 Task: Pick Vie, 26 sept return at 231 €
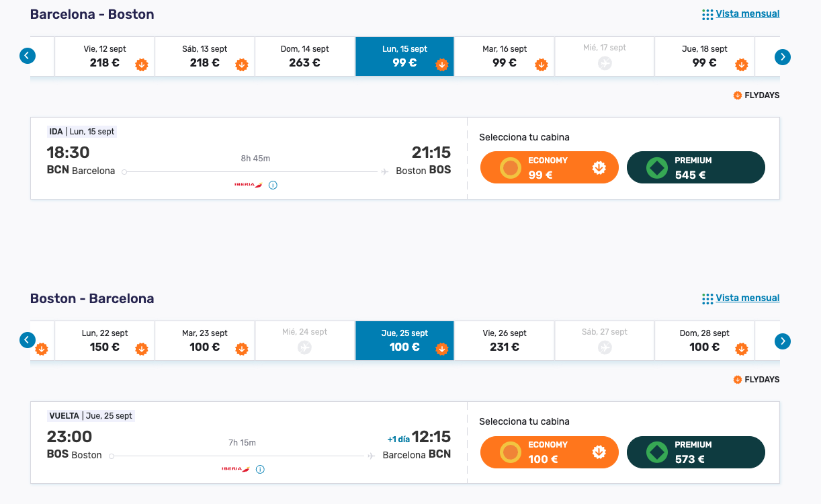(x=505, y=341)
